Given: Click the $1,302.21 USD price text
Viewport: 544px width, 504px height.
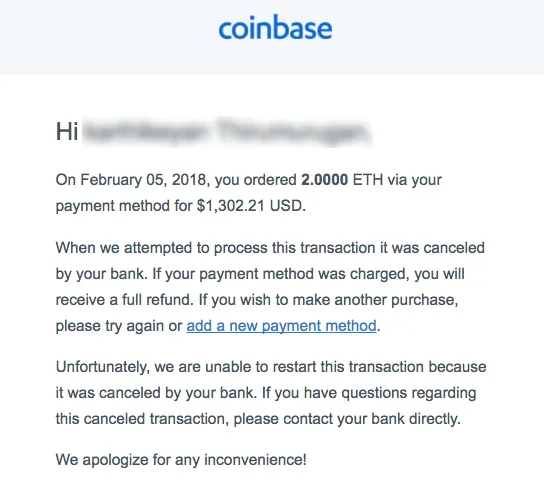Looking at the screenshot, I should point(251,206).
